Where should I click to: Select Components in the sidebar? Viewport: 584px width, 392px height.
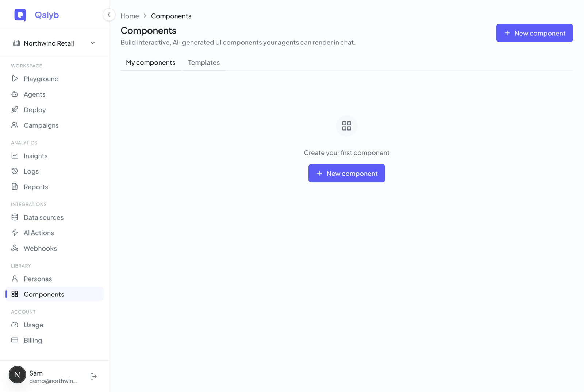click(x=55, y=294)
